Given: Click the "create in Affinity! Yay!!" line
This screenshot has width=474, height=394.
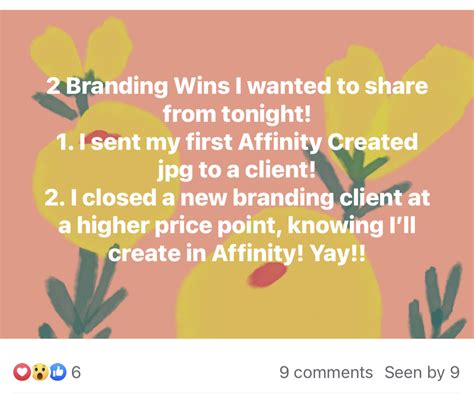Looking at the screenshot, I should pyautogui.click(x=237, y=254).
